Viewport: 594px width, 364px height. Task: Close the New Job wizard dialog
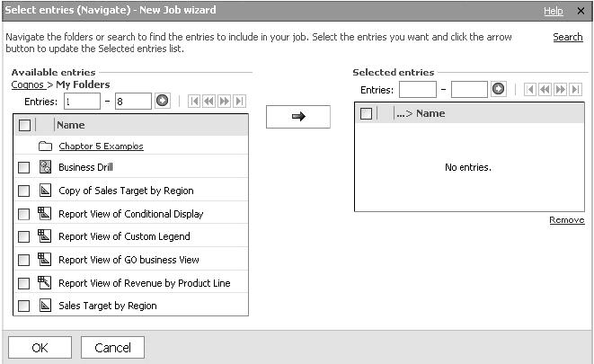[x=581, y=11]
